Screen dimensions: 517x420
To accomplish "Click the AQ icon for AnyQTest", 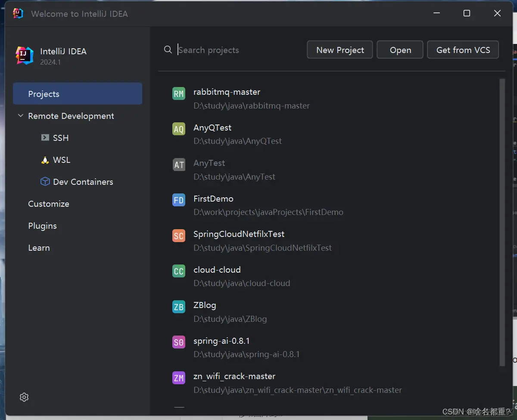I will click(179, 129).
